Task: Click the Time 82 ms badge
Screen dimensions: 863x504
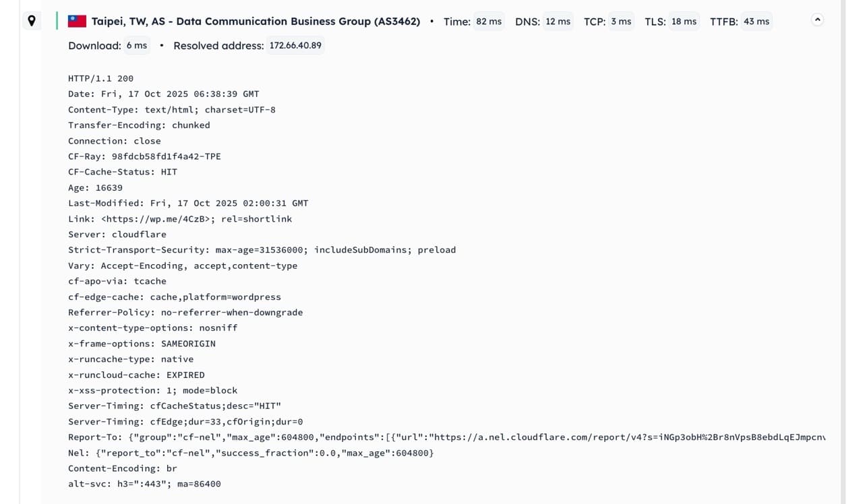Action: point(489,22)
